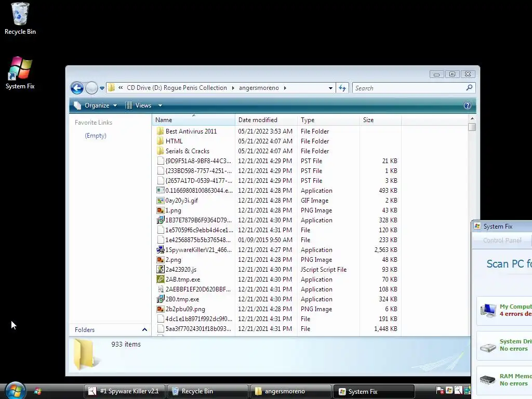Click the refresh button next to address bar
Viewport: 532px width, 399px height.
click(x=342, y=88)
